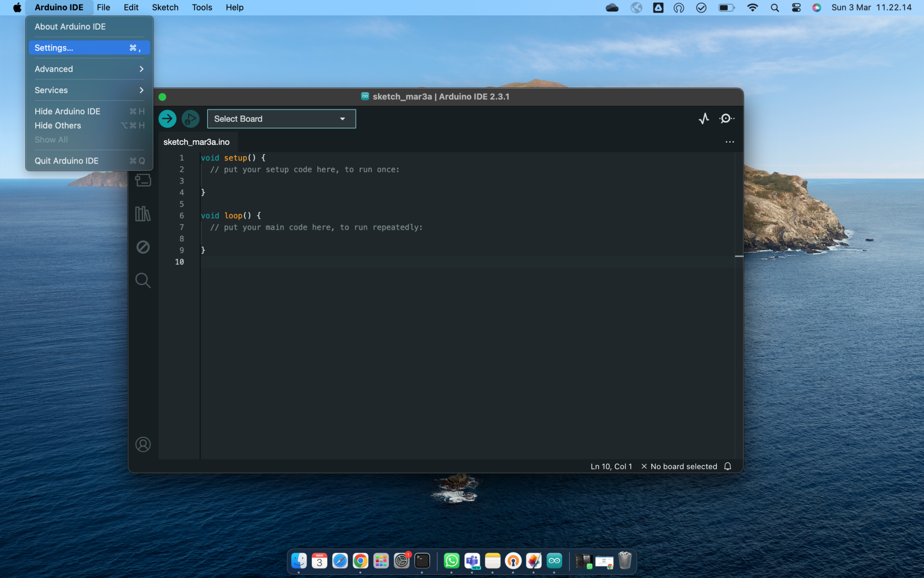This screenshot has width=924, height=578.
Task: Click the green window zoom button
Action: tap(162, 97)
